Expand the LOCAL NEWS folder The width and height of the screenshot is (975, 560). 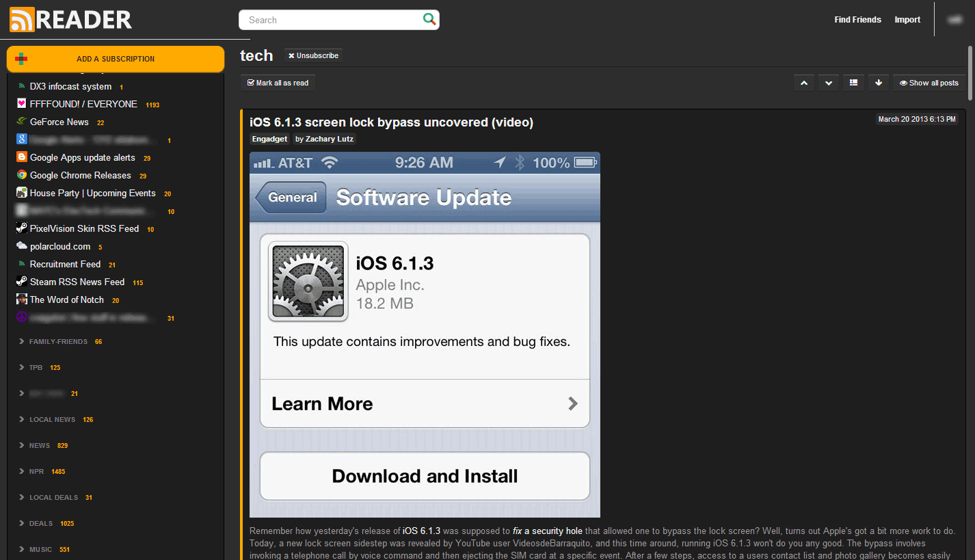(22, 419)
